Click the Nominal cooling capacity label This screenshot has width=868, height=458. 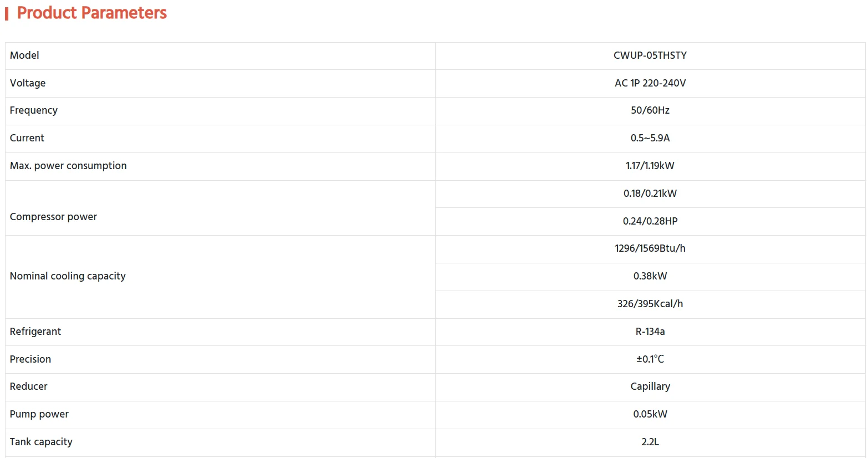point(68,276)
